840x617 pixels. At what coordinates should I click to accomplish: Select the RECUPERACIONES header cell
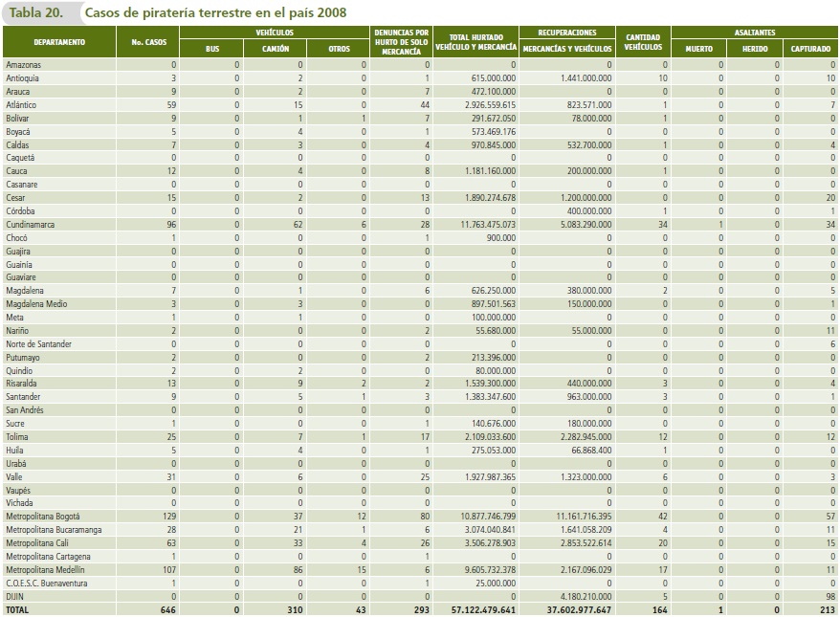pyautogui.click(x=567, y=32)
